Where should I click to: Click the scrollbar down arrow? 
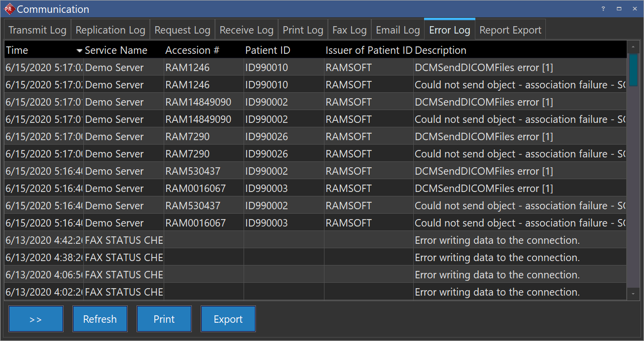633,294
